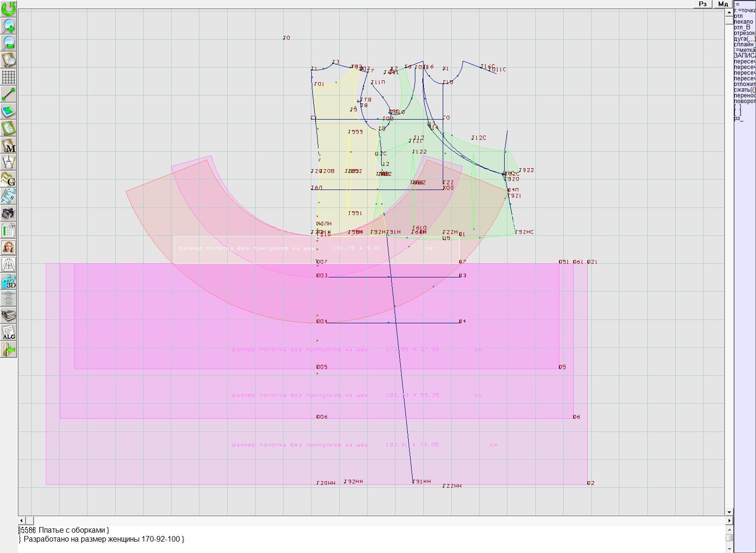Toggle the grid display icon
756x553 pixels.
(x=9, y=77)
